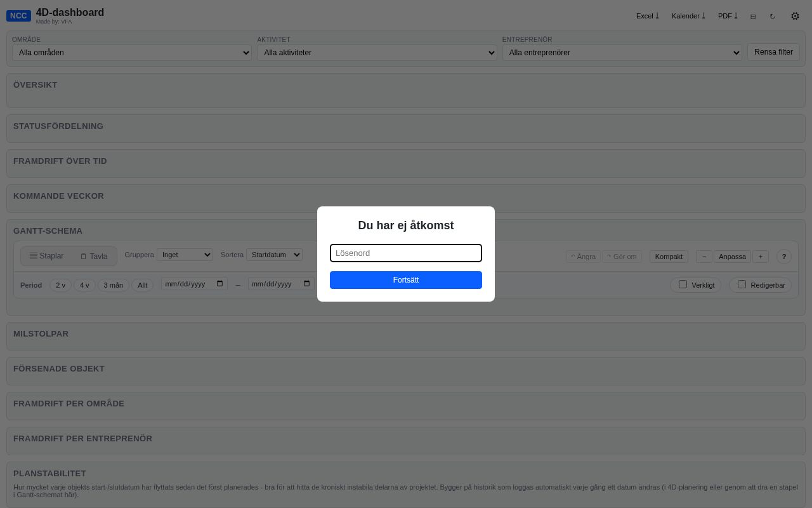Viewport: 812px width, 508px height.
Task: Select the Allt period option
Action: pos(142,285)
